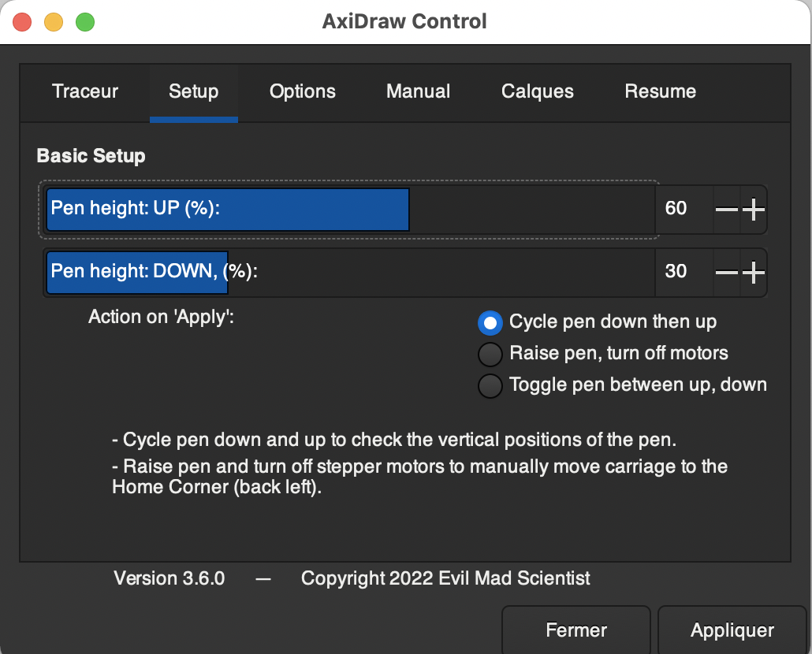
Task: Open the Resume tab
Action: coord(660,91)
